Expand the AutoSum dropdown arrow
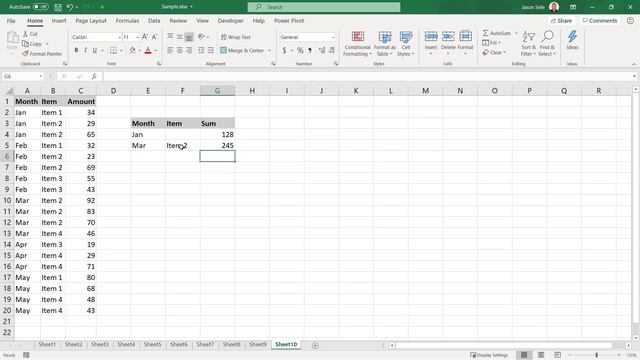The width and height of the screenshot is (640, 360). [x=516, y=33]
